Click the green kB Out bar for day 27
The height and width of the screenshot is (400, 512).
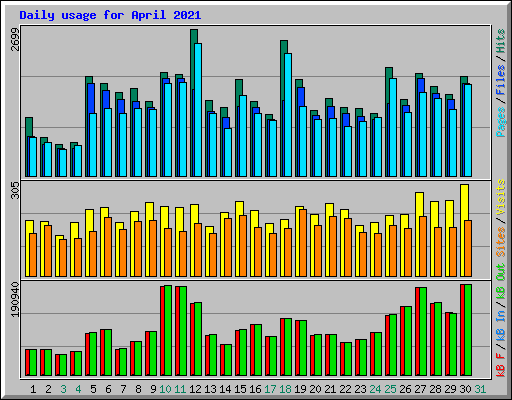[x=423, y=332]
